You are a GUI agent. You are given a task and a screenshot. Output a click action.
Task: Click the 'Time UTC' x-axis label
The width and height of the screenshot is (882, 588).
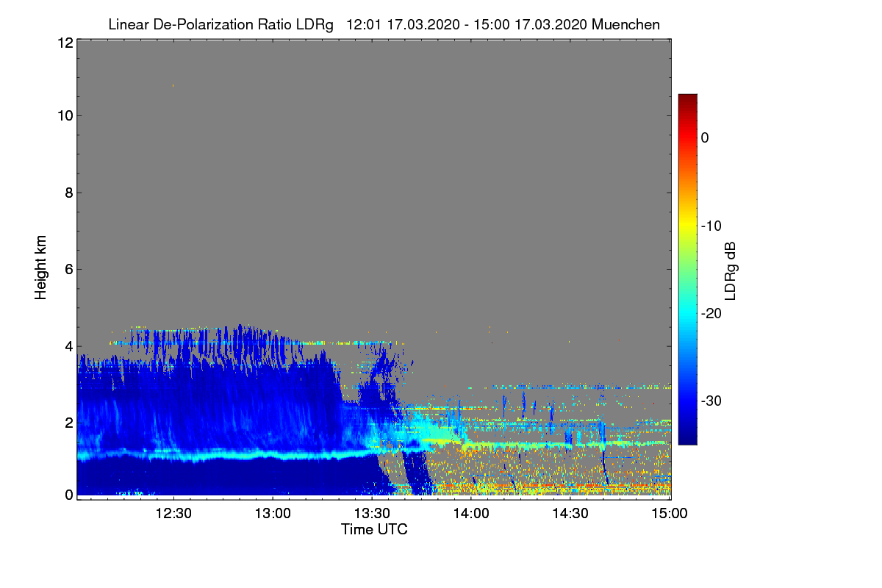tap(374, 529)
